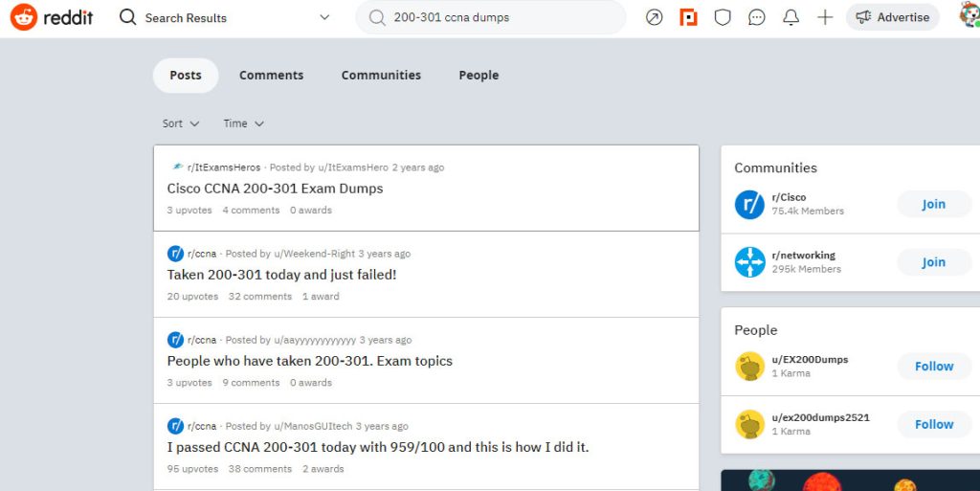
Task: Click '1 award' text
Action: pos(321,297)
